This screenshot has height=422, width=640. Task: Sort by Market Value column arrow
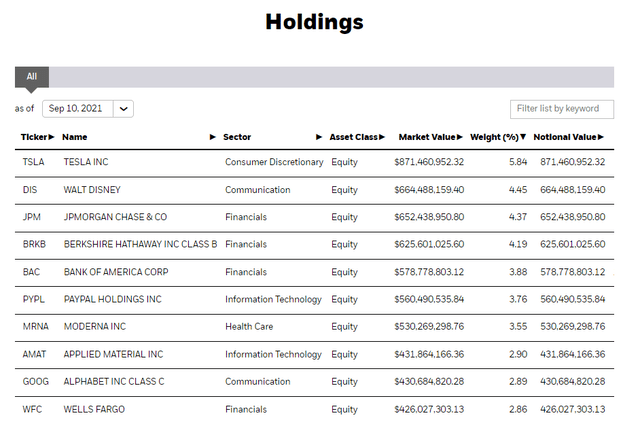tap(460, 137)
